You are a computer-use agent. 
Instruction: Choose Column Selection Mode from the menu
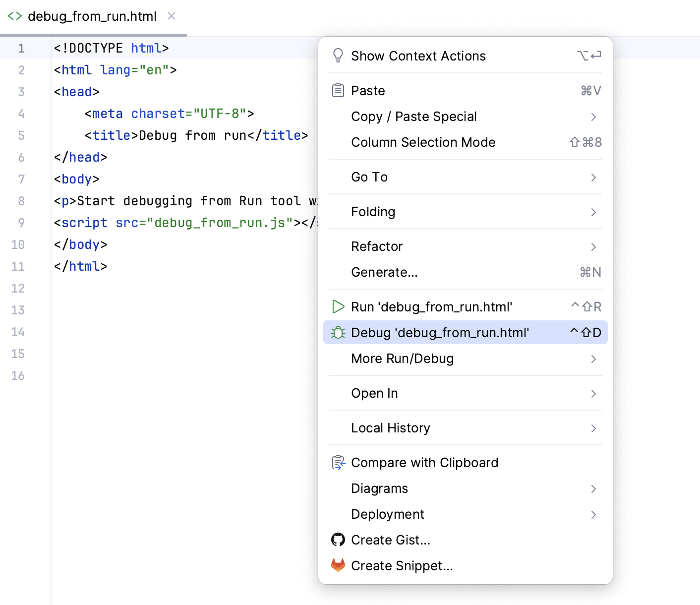423,142
